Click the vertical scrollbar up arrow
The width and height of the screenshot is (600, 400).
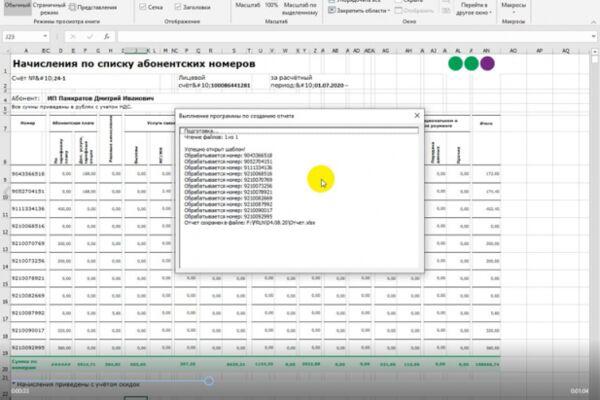tap(594, 51)
